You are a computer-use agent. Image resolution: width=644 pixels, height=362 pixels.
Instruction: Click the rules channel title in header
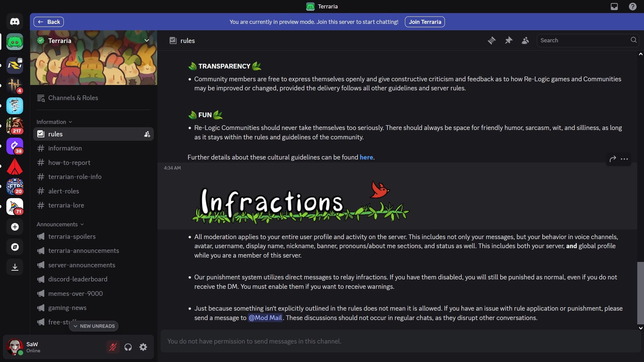pyautogui.click(x=187, y=41)
